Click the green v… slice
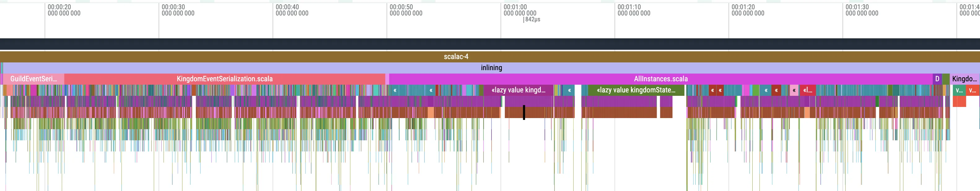The height and width of the screenshot is (191, 980). coord(959,90)
